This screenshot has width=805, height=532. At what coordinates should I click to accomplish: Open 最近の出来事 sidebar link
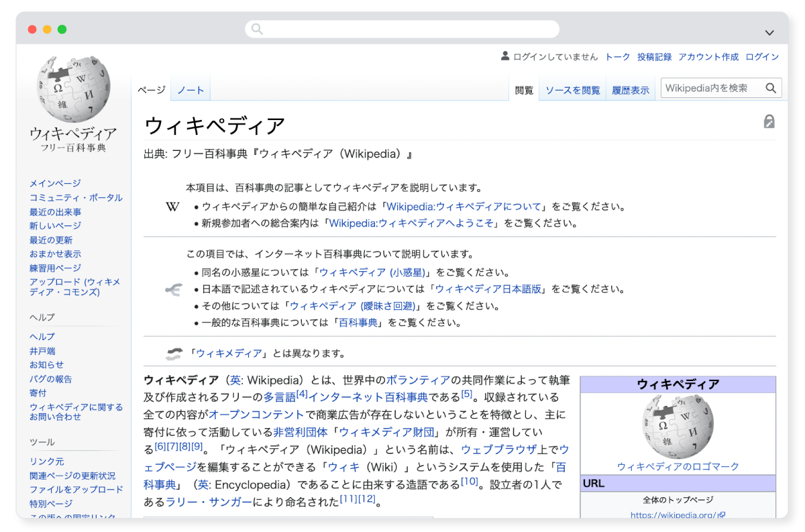(x=55, y=212)
